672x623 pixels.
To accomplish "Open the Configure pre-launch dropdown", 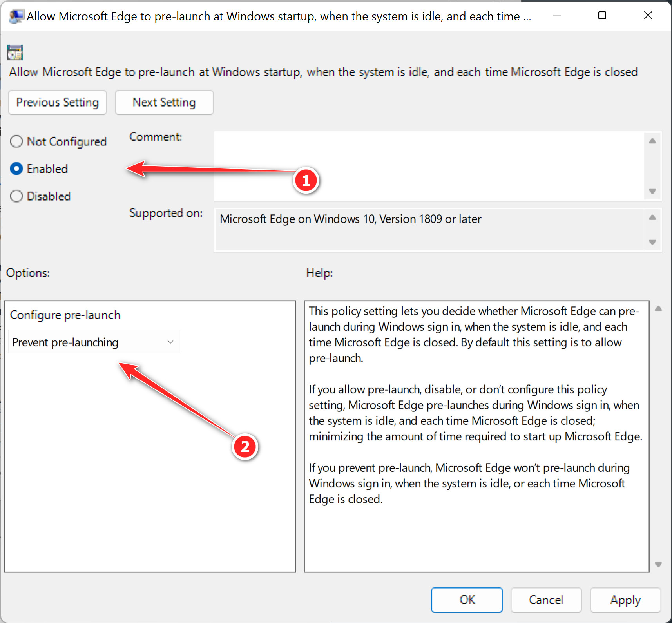I will [94, 342].
